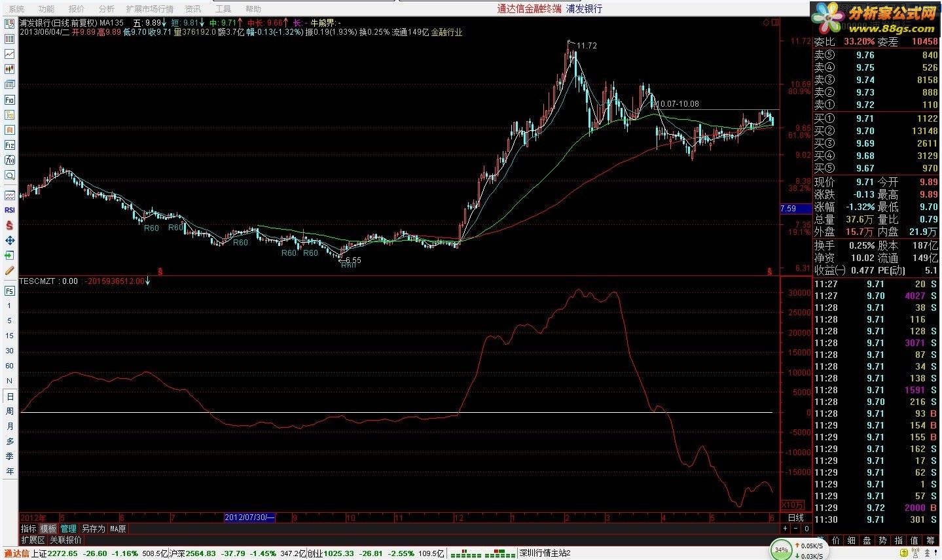
Task: Open the 关联报价 tab
Action: click(x=66, y=540)
